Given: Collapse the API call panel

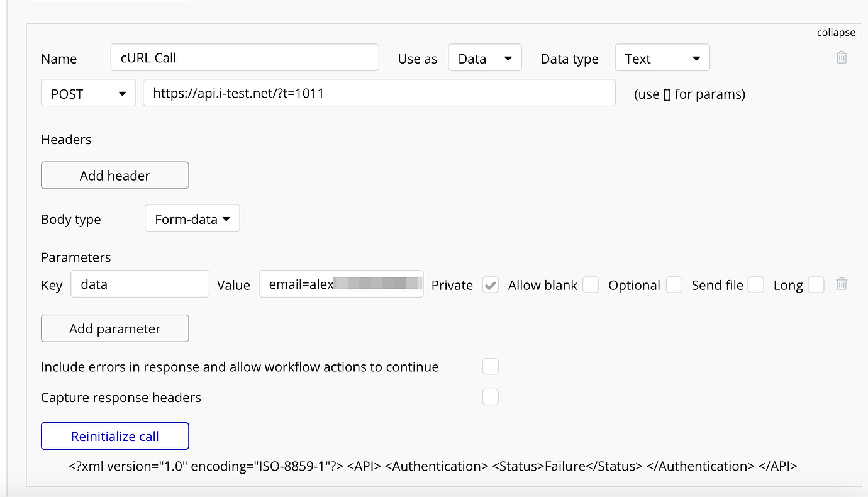Looking at the screenshot, I should click(x=836, y=32).
